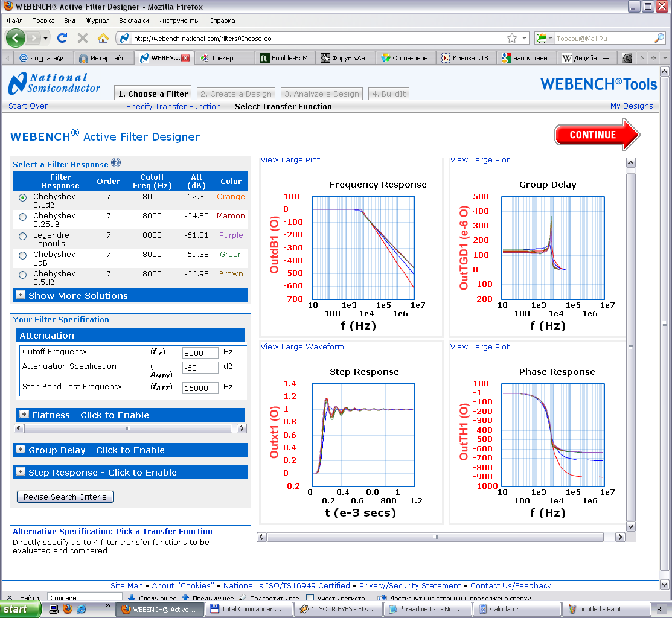Open View Large Waveform link

tap(302, 346)
